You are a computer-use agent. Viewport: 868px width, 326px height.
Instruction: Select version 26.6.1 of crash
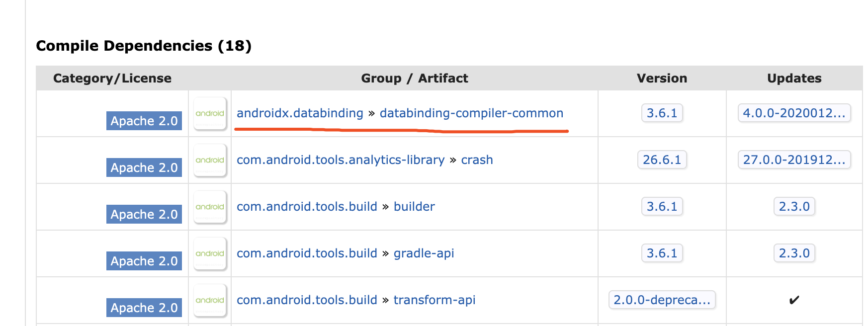(x=662, y=160)
